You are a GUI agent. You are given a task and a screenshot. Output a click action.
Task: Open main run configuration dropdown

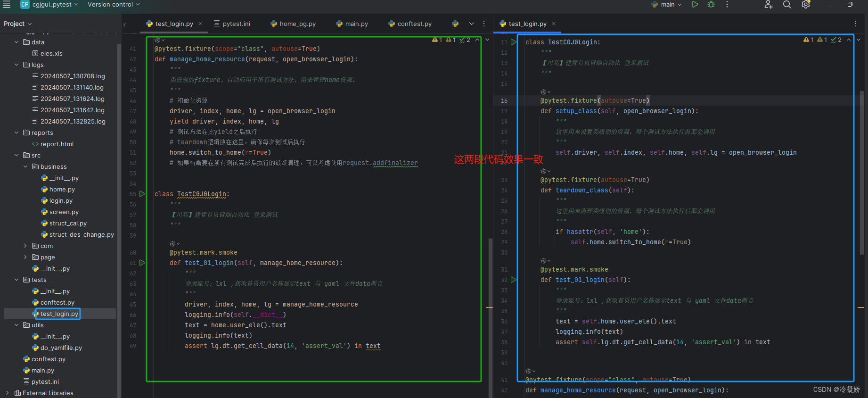point(667,4)
